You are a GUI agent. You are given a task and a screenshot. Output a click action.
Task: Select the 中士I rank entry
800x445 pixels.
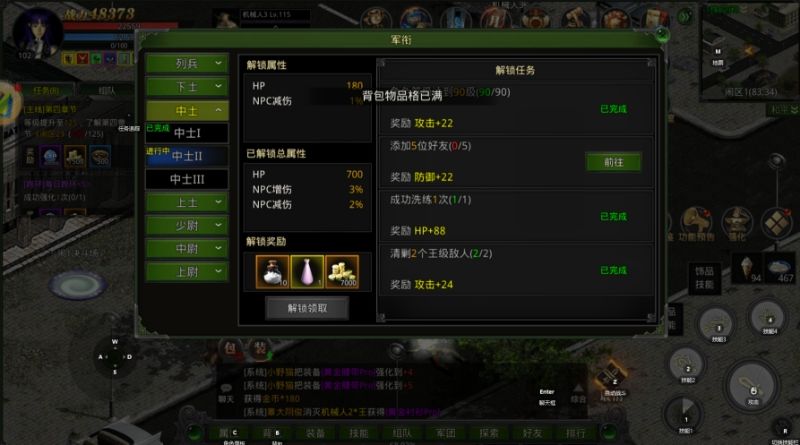[187, 133]
